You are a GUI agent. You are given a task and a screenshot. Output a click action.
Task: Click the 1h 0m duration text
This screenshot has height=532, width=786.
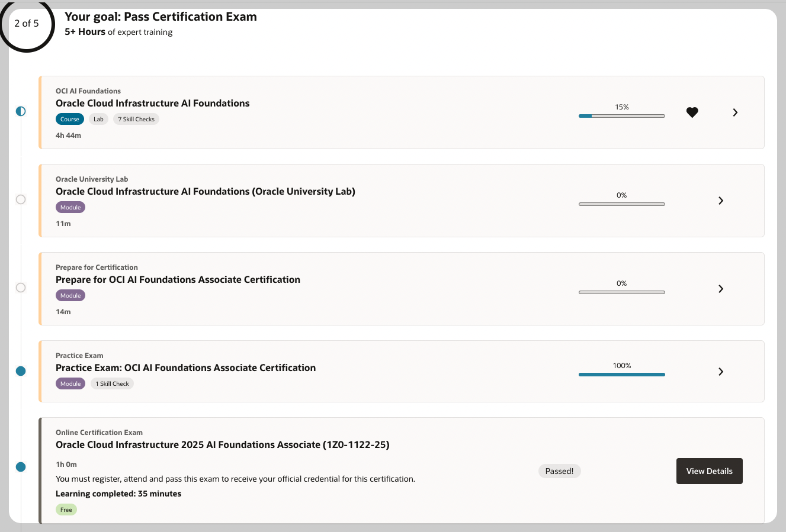click(66, 465)
